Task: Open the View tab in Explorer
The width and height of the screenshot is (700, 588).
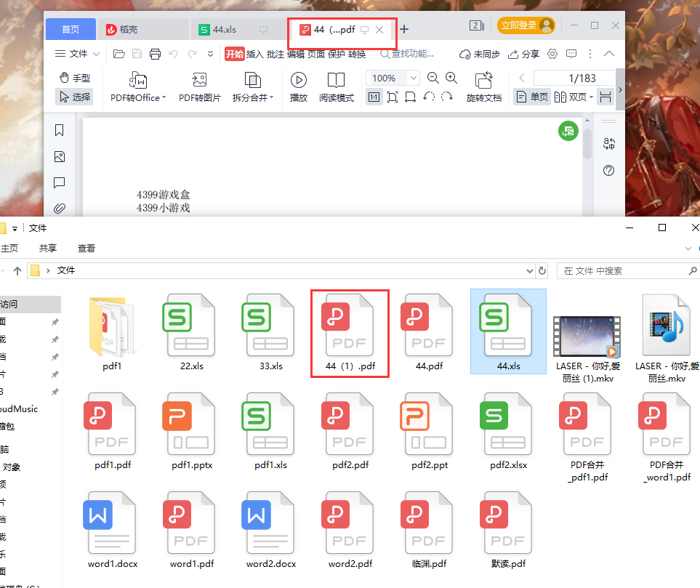Action: click(87, 249)
